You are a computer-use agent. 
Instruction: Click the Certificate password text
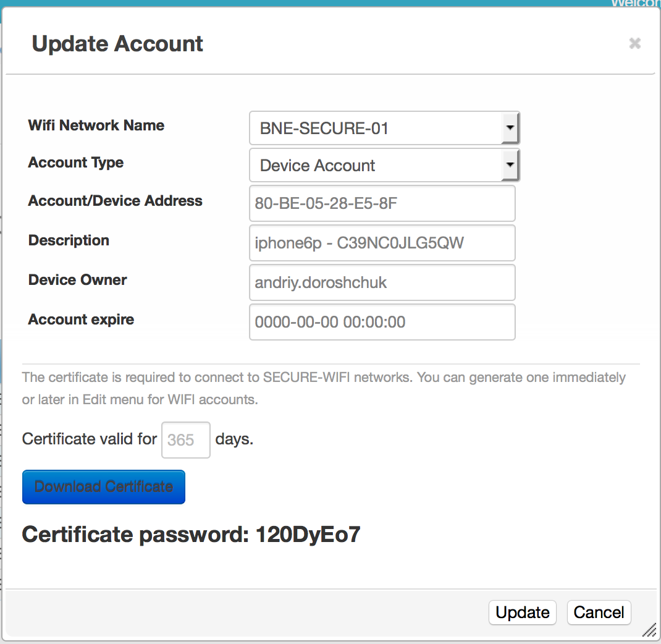(x=191, y=534)
